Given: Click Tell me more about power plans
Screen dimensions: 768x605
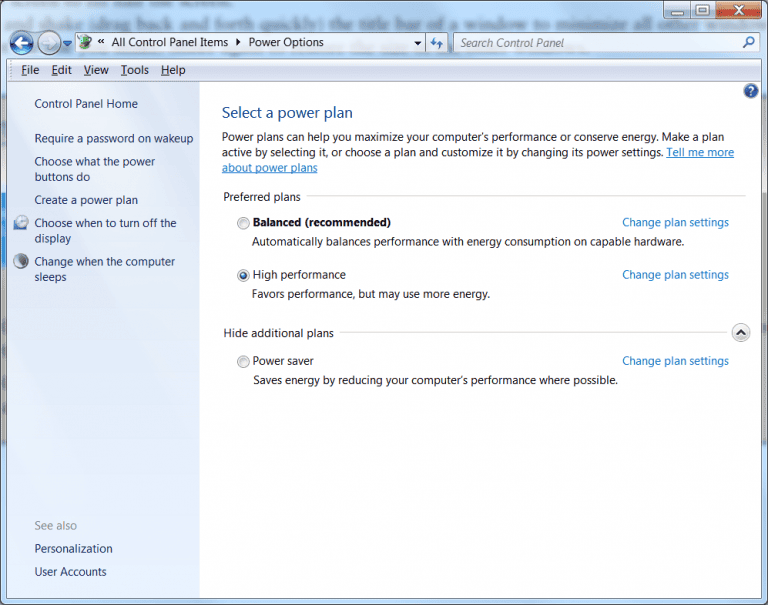Looking at the screenshot, I should [700, 152].
